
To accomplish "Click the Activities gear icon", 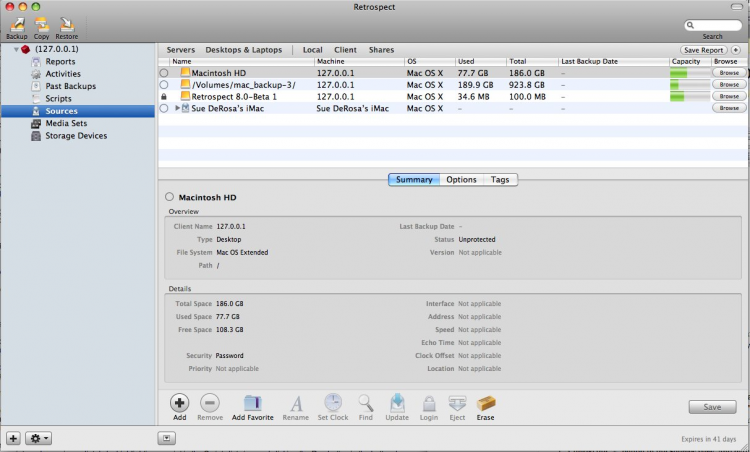I will (x=36, y=74).
